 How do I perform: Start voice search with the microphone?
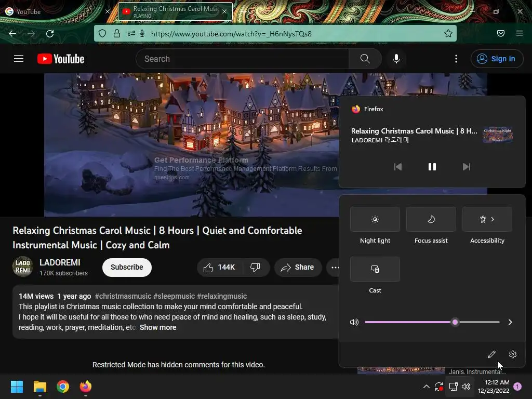(396, 59)
